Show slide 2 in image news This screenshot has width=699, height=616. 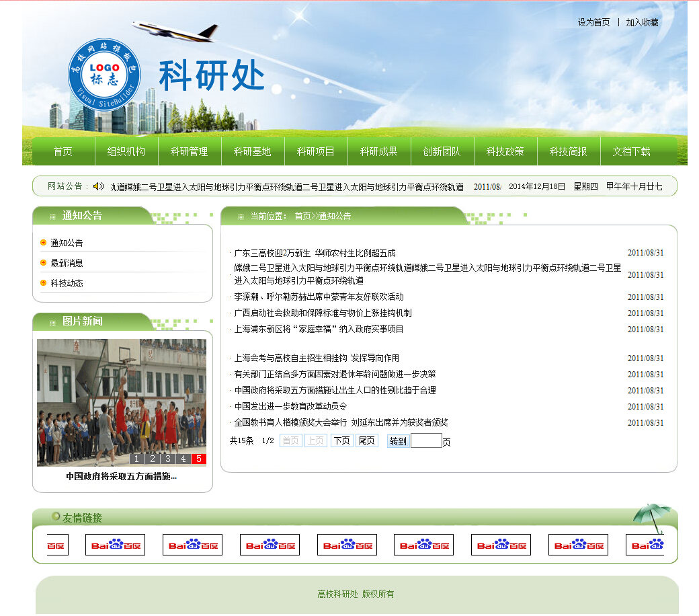tap(153, 459)
